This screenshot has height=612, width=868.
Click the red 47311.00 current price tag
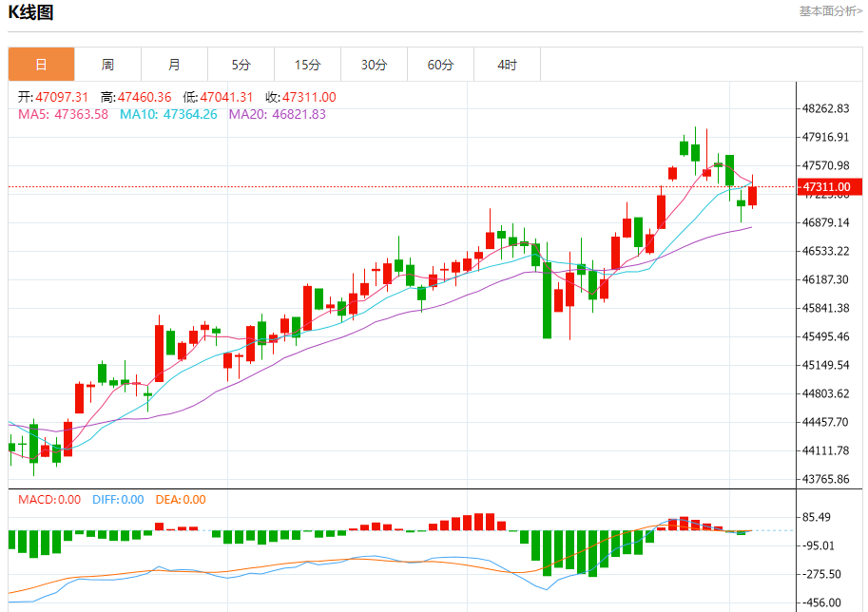(829, 187)
